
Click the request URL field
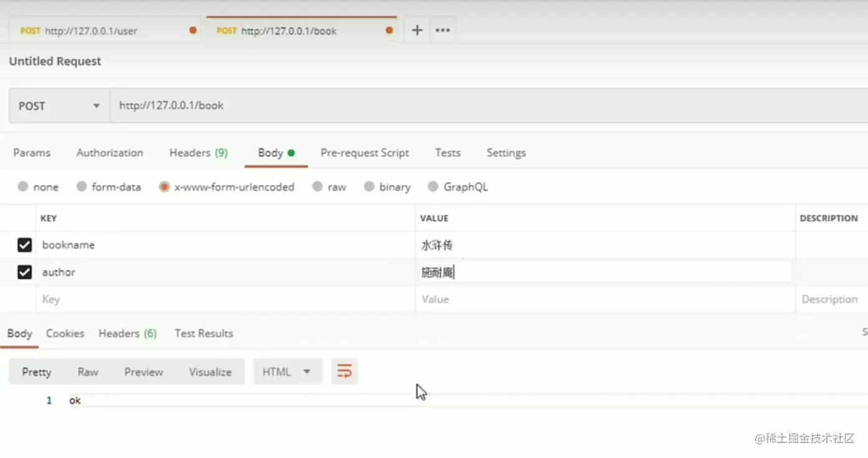pos(489,106)
